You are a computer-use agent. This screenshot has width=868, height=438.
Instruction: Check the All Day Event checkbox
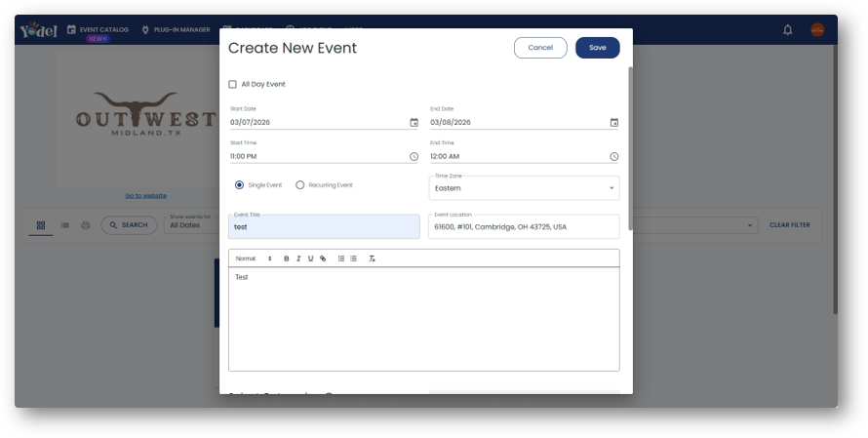tap(232, 84)
